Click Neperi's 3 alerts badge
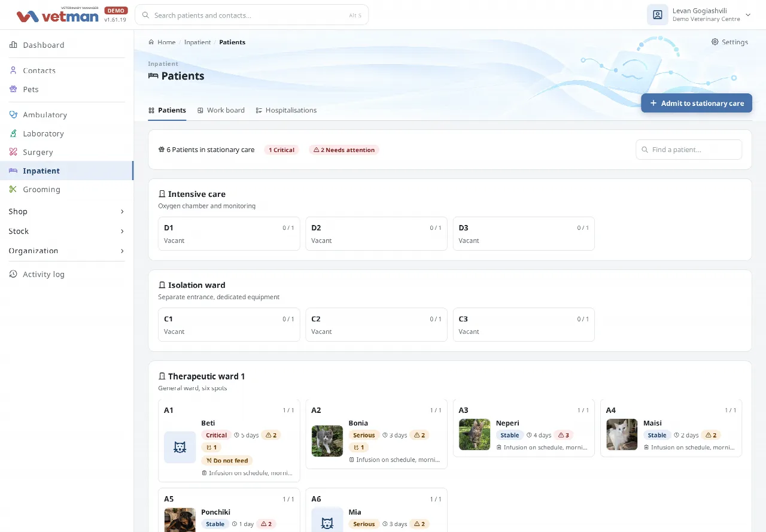This screenshot has height=532, width=766. (x=563, y=435)
